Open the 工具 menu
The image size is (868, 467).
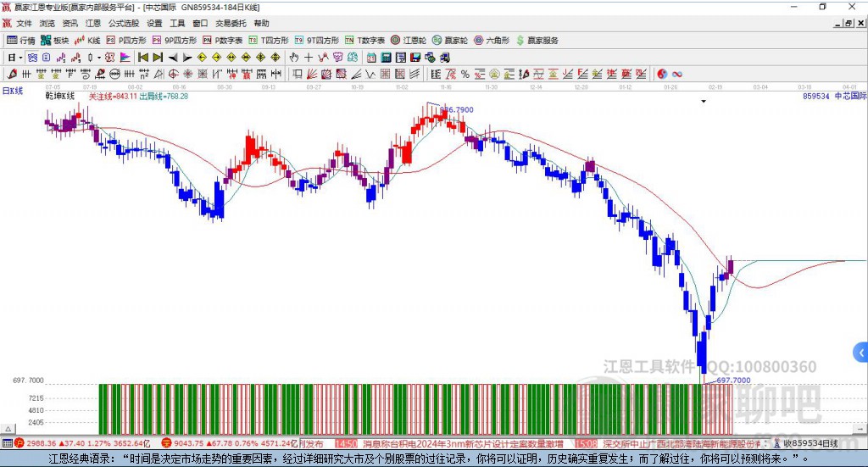tap(177, 23)
